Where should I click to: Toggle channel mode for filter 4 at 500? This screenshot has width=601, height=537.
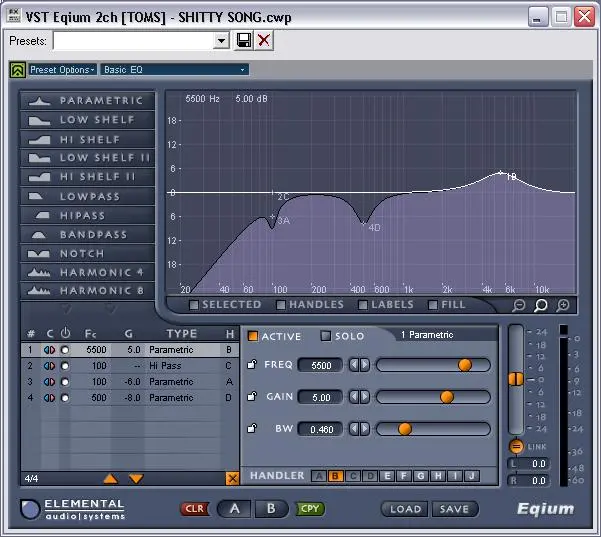tap(49, 398)
